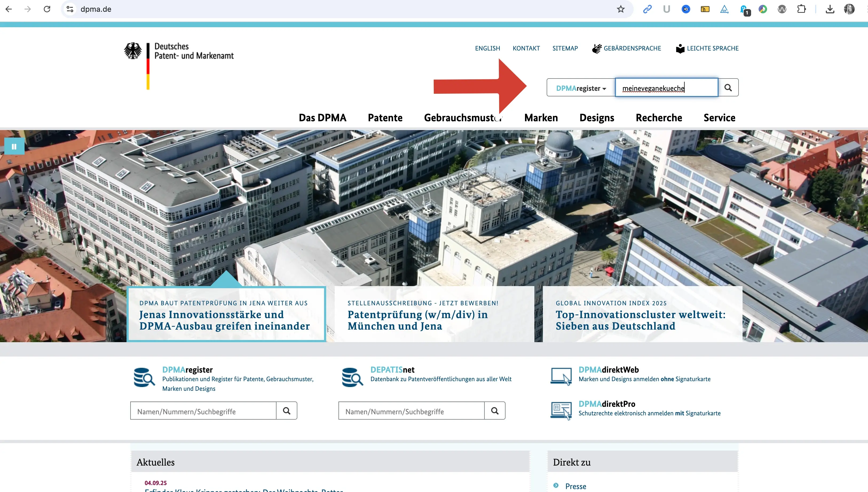Click the header search magnifier button
Image resolution: width=868 pixels, height=492 pixels.
(728, 88)
